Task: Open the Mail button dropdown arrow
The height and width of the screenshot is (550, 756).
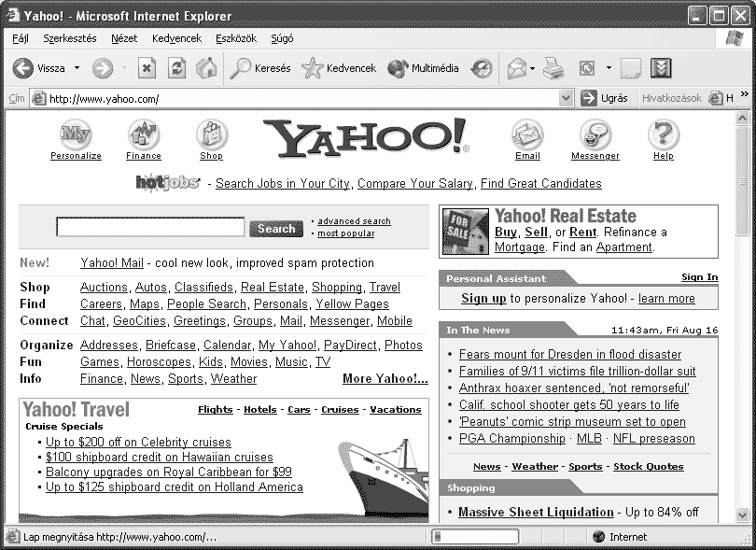Action: [532, 68]
